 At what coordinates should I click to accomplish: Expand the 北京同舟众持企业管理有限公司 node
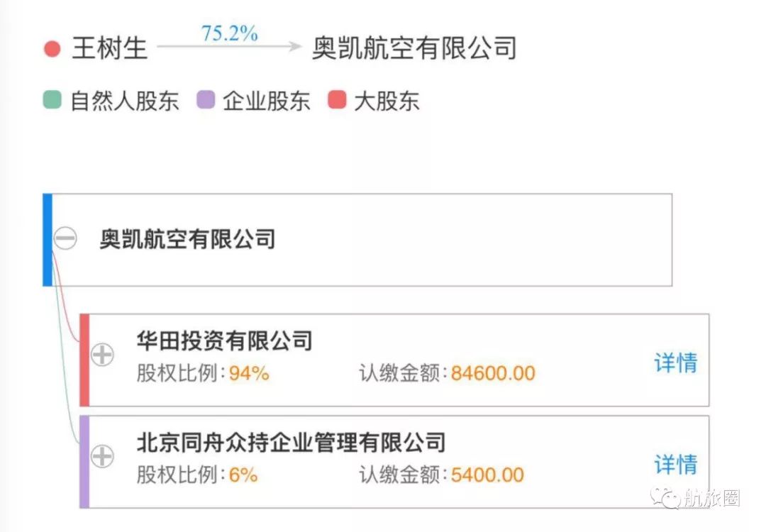pyautogui.click(x=103, y=456)
